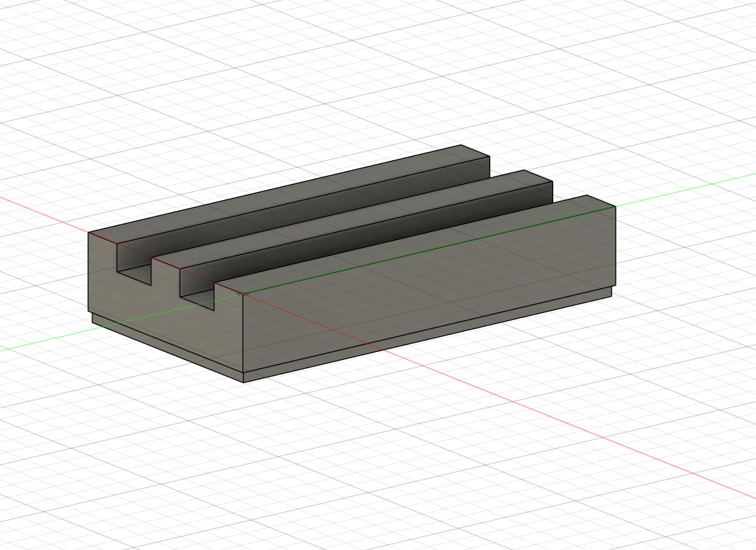Select the top face of the middle rail
Screen dimensions: 756x550
[352, 220]
